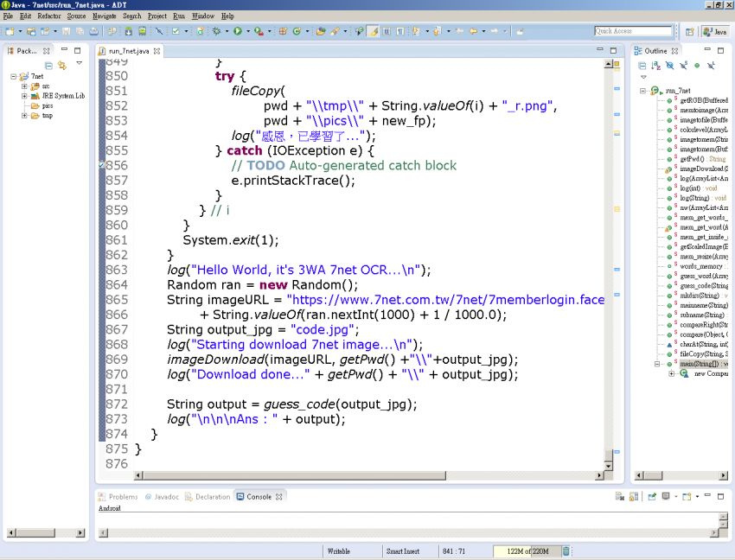Screen dimensions: 735x560
Task: Toggle Hide Static Members in Outline
Action: click(x=683, y=65)
